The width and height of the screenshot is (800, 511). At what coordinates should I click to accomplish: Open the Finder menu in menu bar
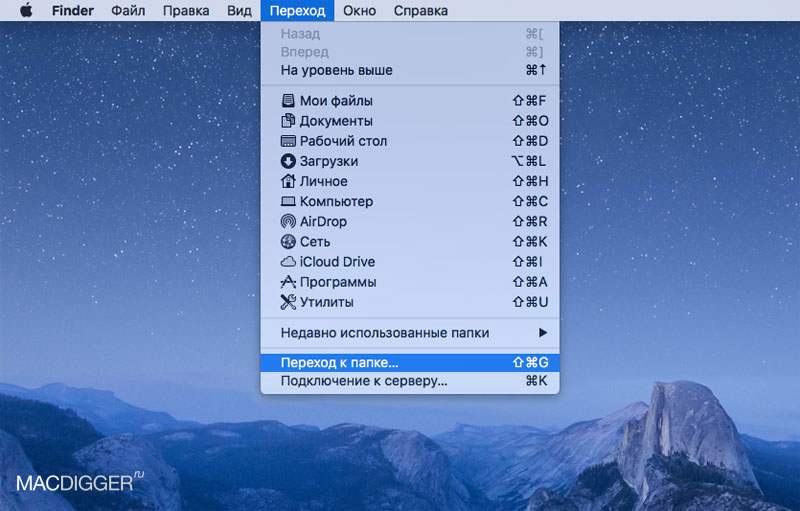(72, 11)
